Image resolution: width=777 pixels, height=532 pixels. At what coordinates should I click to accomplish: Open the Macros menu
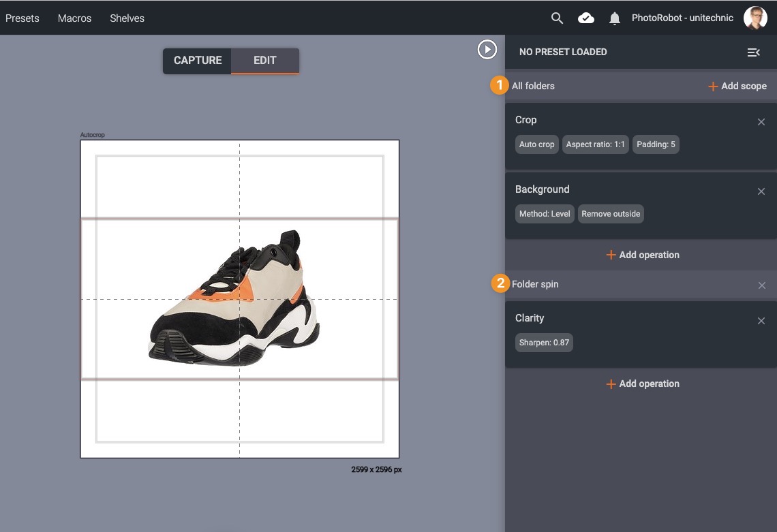click(74, 18)
